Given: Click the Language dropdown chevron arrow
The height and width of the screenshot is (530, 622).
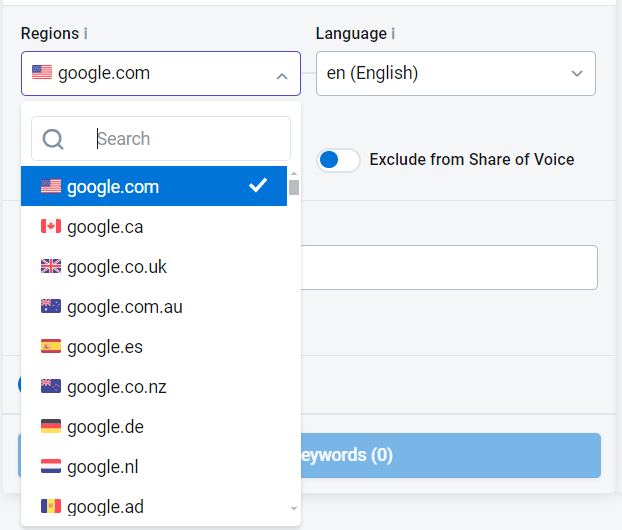Looking at the screenshot, I should [577, 74].
